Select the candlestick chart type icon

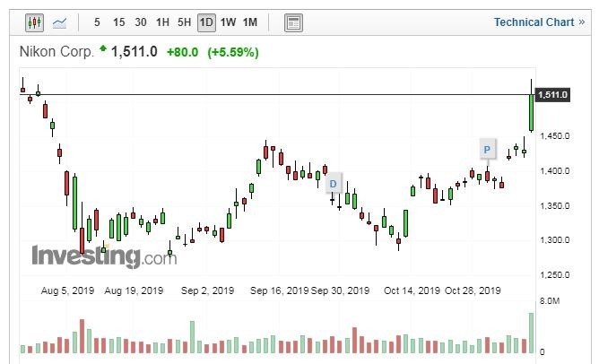(34, 22)
